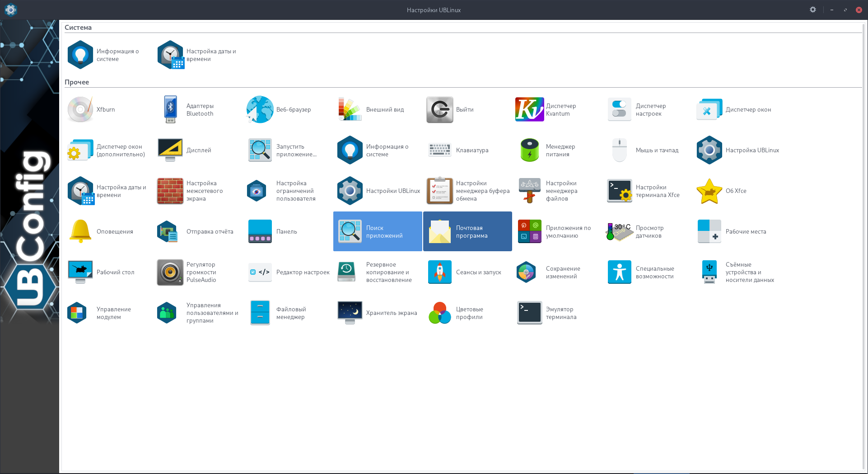
Task: Open Диспетчер настроек
Action: (647, 109)
